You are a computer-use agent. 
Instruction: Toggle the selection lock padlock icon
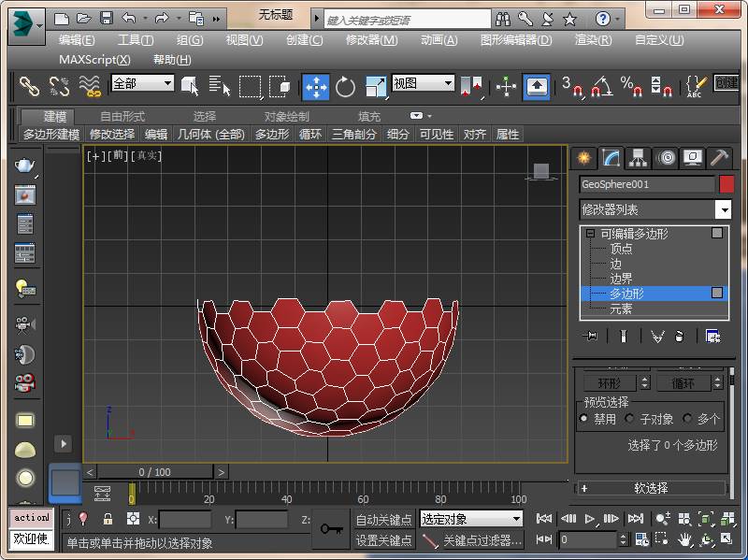click(x=108, y=519)
